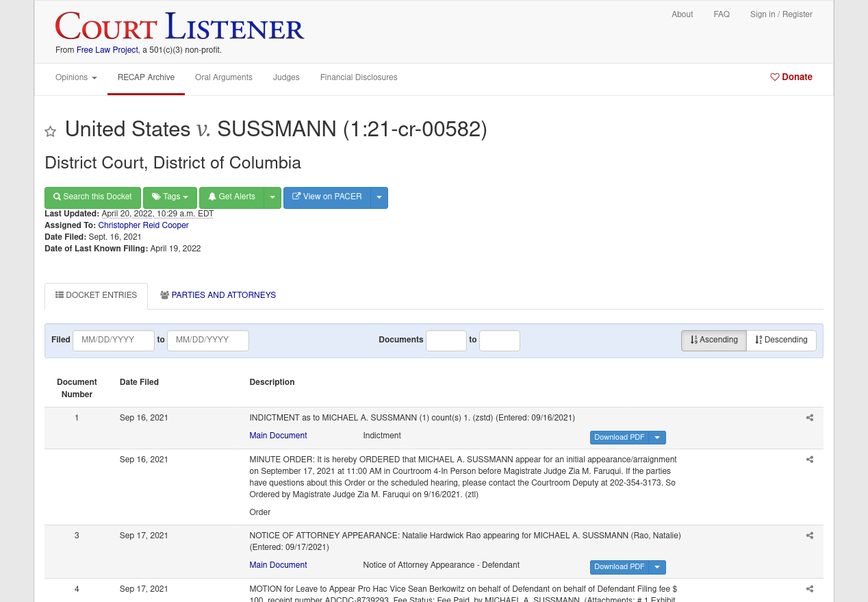Sort docket entries Descending

(x=781, y=340)
